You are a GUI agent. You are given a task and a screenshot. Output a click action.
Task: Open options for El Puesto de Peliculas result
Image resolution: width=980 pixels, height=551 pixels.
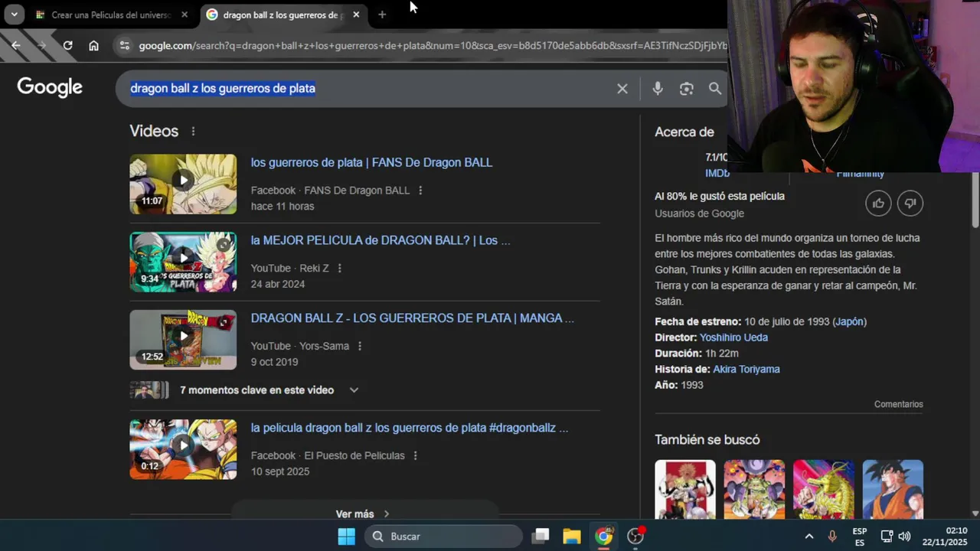coord(416,456)
